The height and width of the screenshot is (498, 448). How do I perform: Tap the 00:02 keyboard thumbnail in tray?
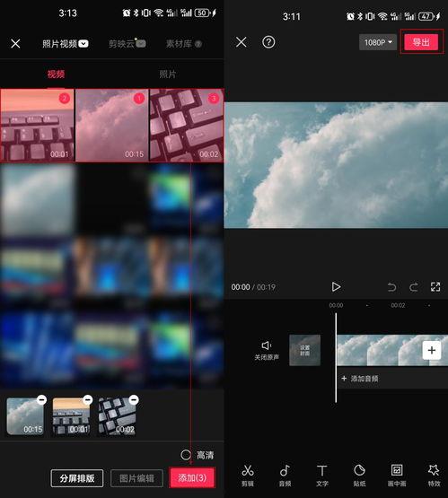click(117, 416)
